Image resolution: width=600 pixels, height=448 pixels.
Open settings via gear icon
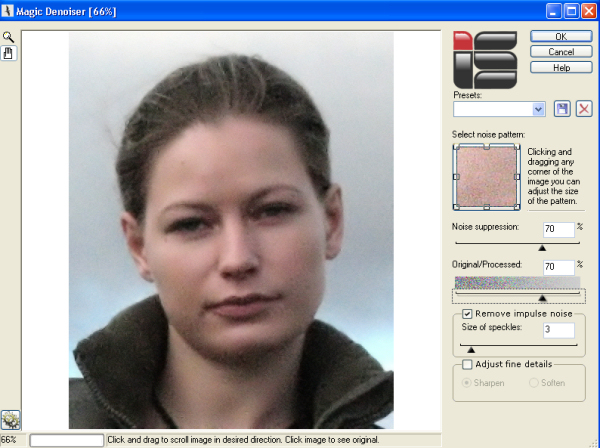(10, 420)
